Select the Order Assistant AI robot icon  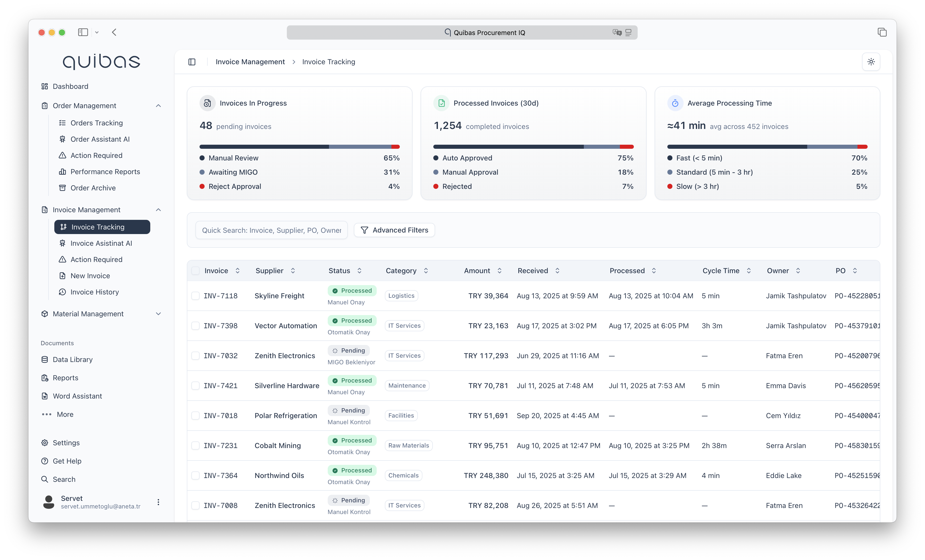pyautogui.click(x=62, y=139)
